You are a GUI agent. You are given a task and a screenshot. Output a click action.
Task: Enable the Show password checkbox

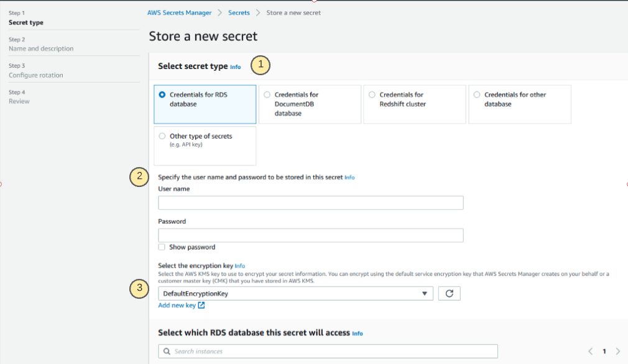(162, 247)
